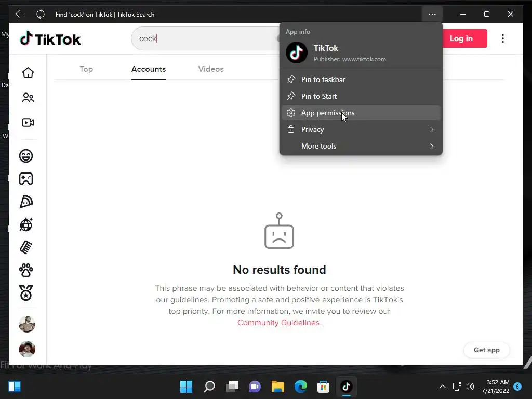532x399 pixels.
Task: Open the Windows Start menu
Action: tap(186, 387)
